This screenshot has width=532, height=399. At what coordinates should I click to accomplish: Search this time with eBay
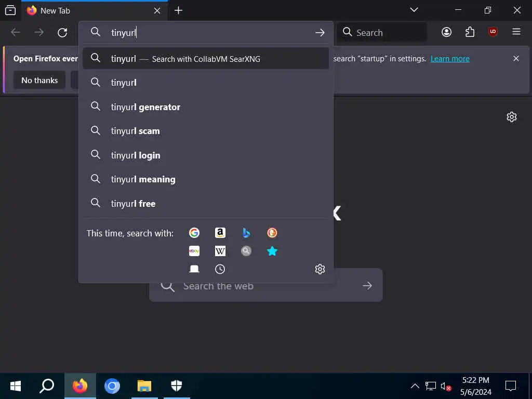point(194,251)
